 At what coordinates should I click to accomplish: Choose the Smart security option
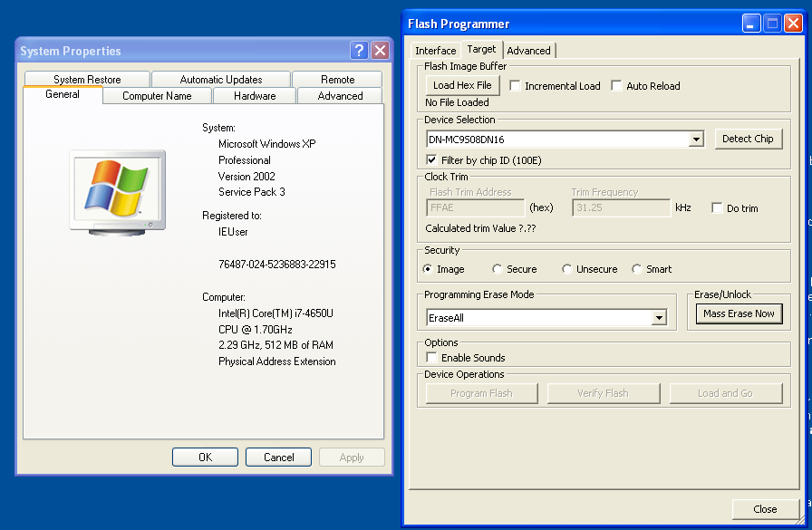coord(637,268)
